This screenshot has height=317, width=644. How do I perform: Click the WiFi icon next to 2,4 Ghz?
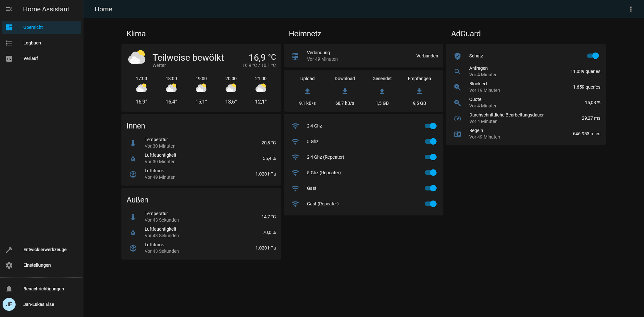[x=295, y=126]
